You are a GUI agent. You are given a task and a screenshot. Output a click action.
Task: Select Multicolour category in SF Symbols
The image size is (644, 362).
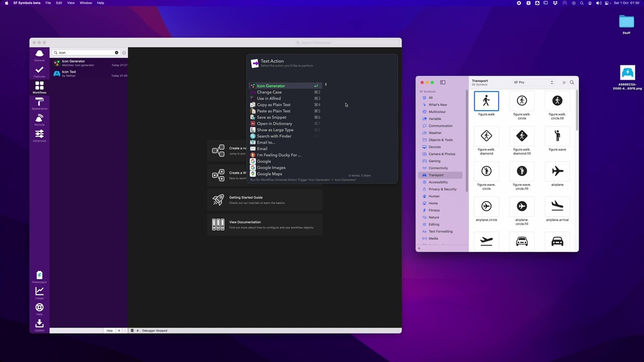pyautogui.click(x=440, y=112)
